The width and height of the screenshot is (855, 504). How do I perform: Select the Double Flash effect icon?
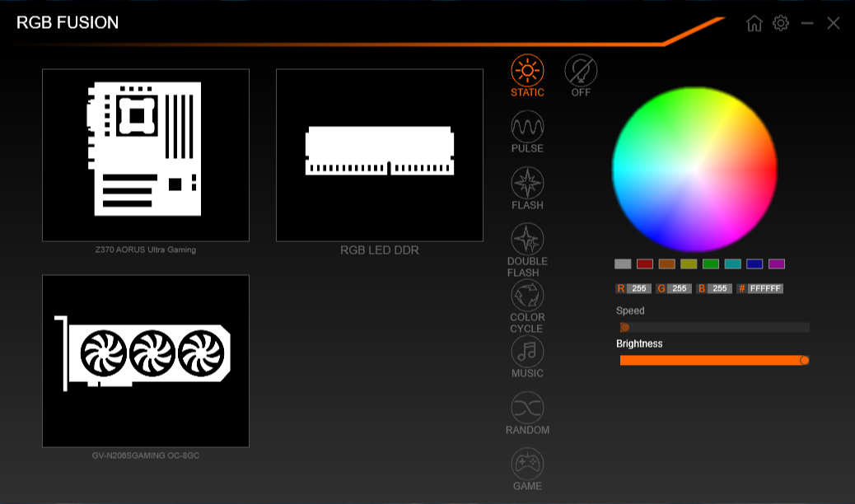pos(527,240)
